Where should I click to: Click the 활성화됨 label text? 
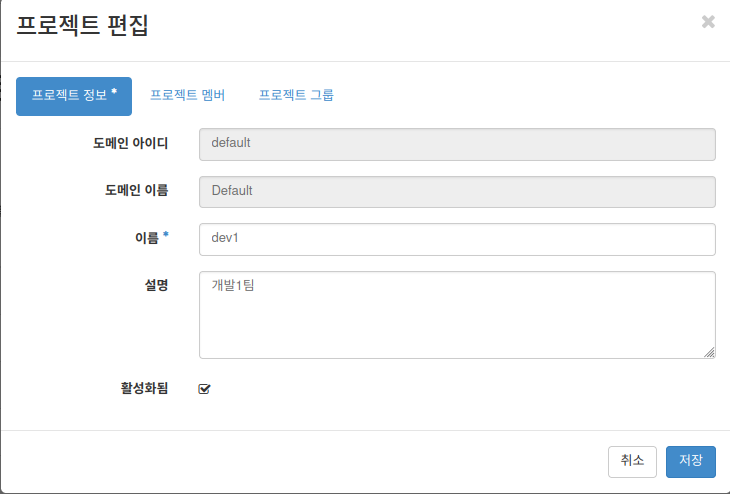[144, 388]
